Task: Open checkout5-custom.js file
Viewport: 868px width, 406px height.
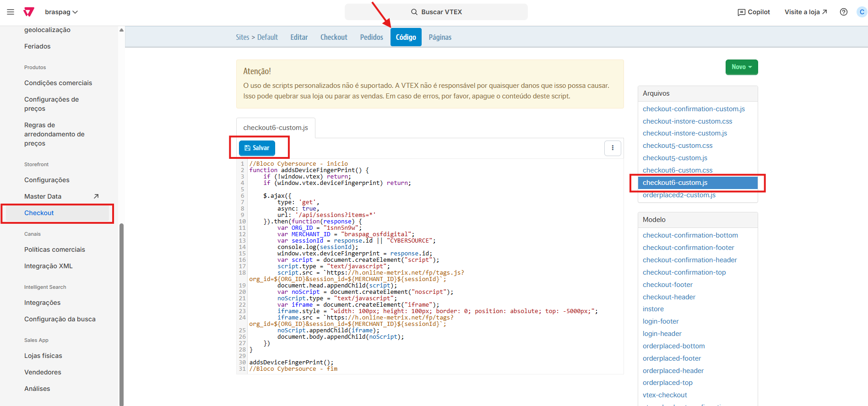Action: [x=675, y=158]
